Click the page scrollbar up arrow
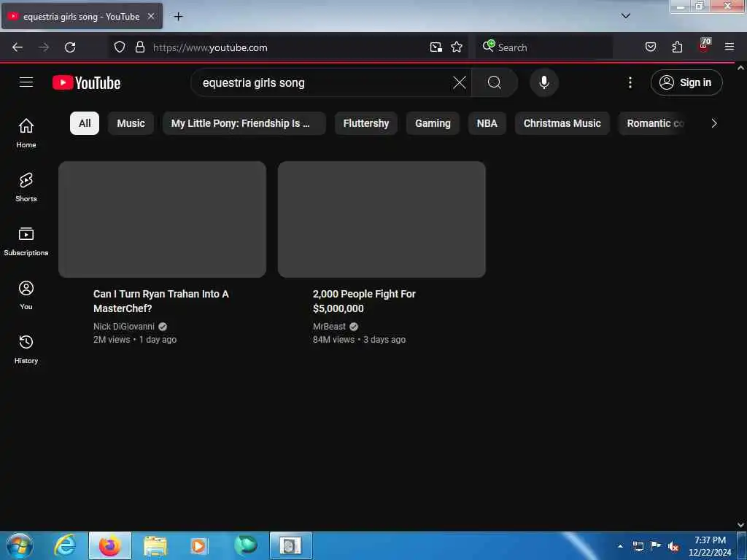The image size is (747, 560). [x=741, y=68]
